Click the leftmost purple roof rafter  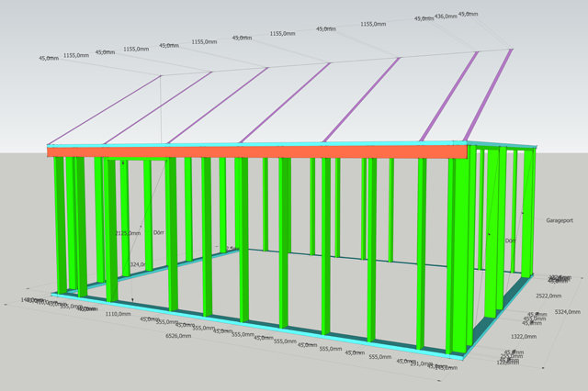103,110
